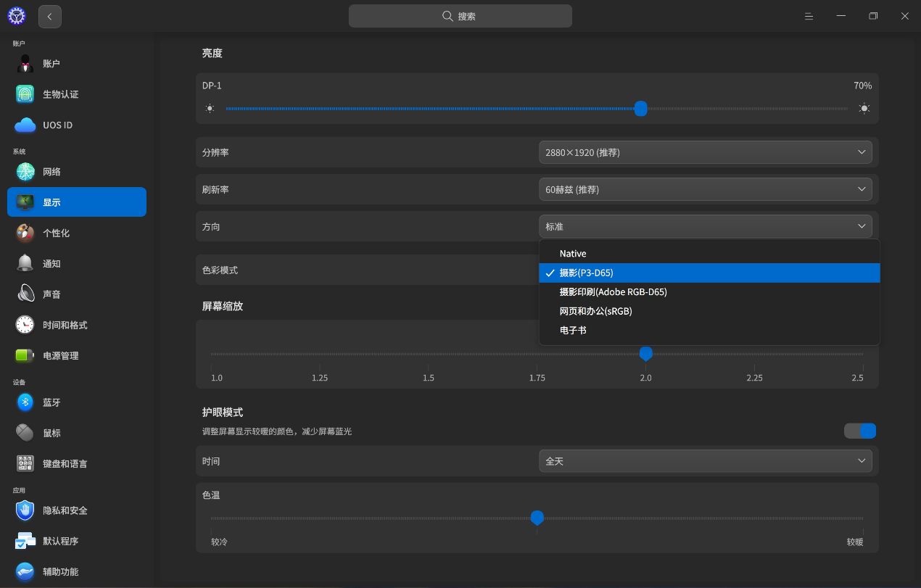921x588 pixels.
Task: Click the DP-1 brightness slider handle
Action: tap(640, 109)
